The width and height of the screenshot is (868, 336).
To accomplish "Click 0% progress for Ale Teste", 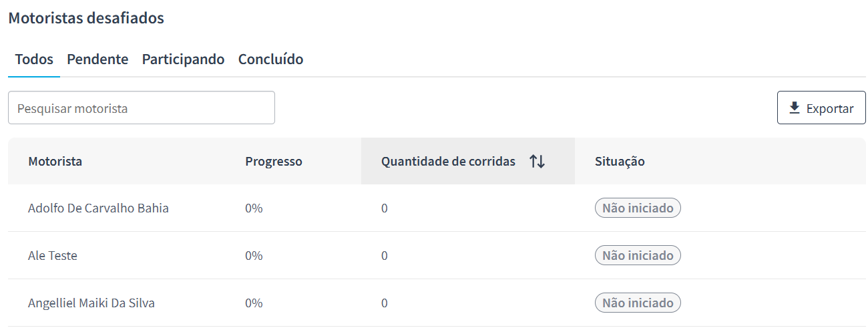I will point(254,255).
